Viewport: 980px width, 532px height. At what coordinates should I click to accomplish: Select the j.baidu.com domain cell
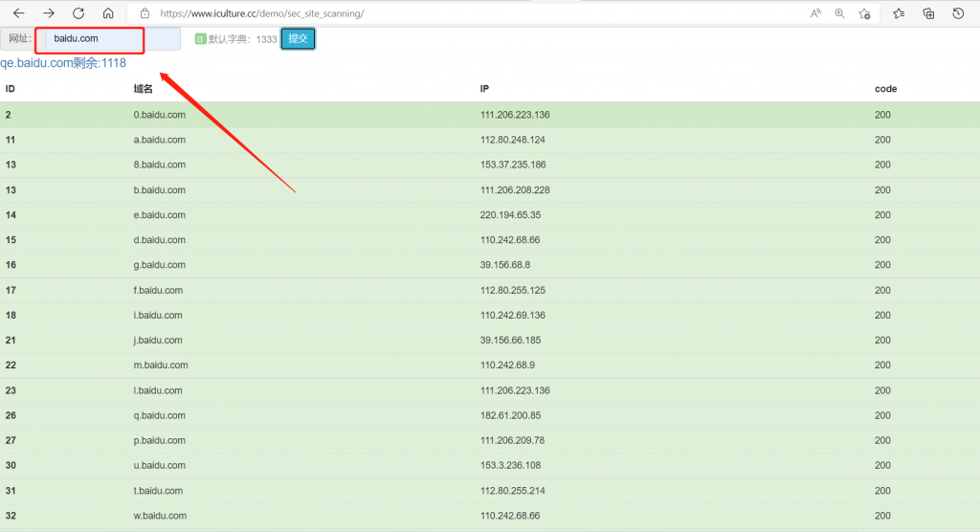[x=158, y=340]
